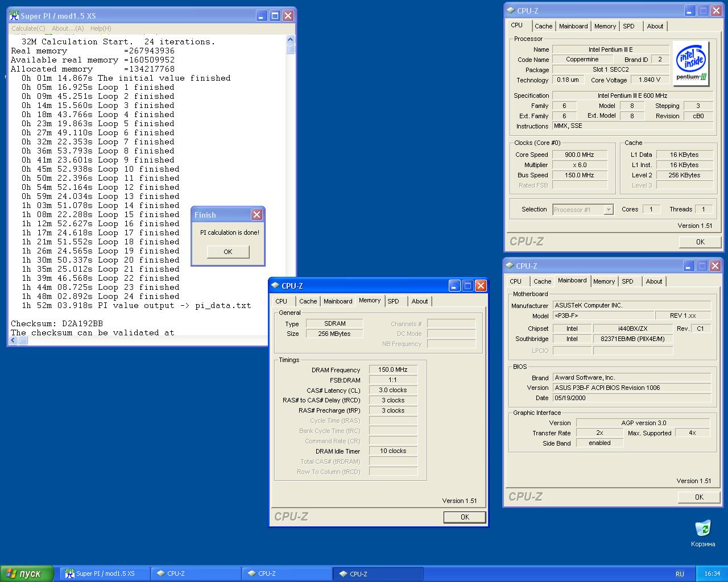Click the Super PI horizontal scrollbar left arrow
The width and height of the screenshot is (728, 582).
pyautogui.click(x=14, y=341)
